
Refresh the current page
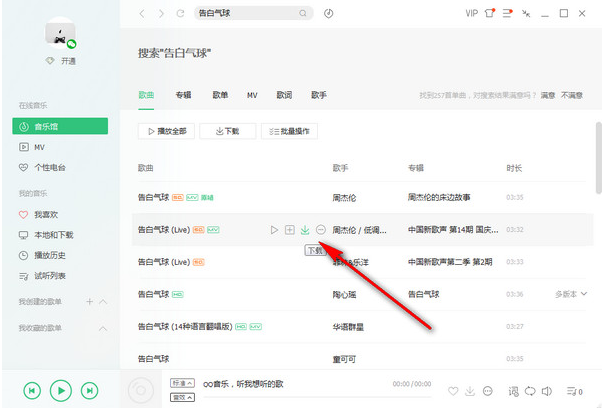[180, 14]
